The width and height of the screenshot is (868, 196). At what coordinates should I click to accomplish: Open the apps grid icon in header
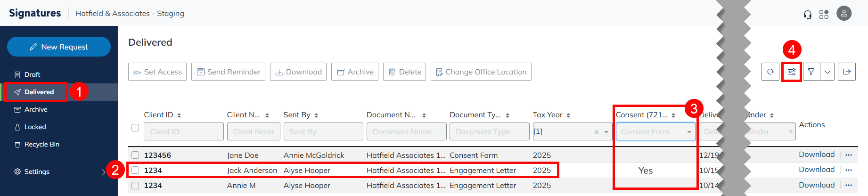(x=824, y=15)
